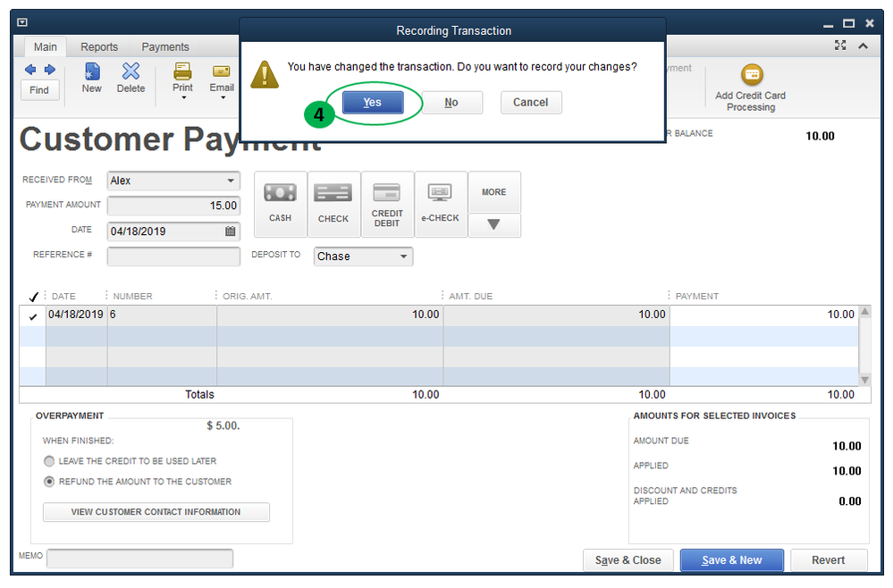Select the Credit Debit payment method
The image size is (893, 588).
387,204
